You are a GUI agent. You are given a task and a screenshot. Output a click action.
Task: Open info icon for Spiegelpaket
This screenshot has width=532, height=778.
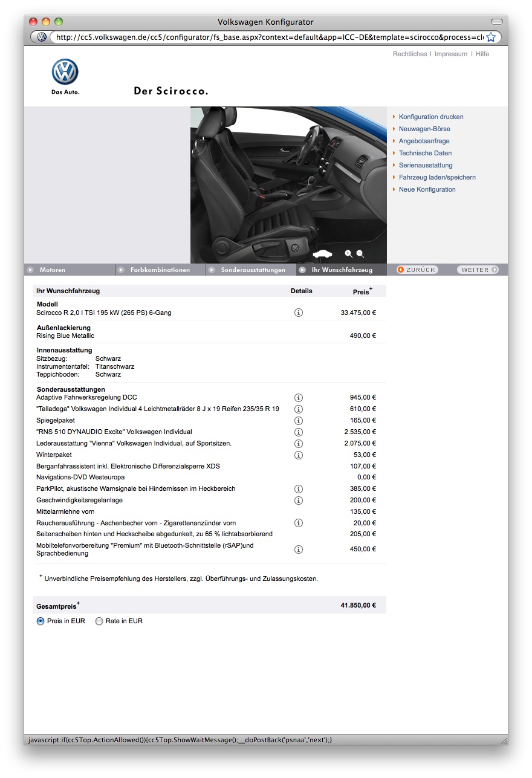coord(299,420)
